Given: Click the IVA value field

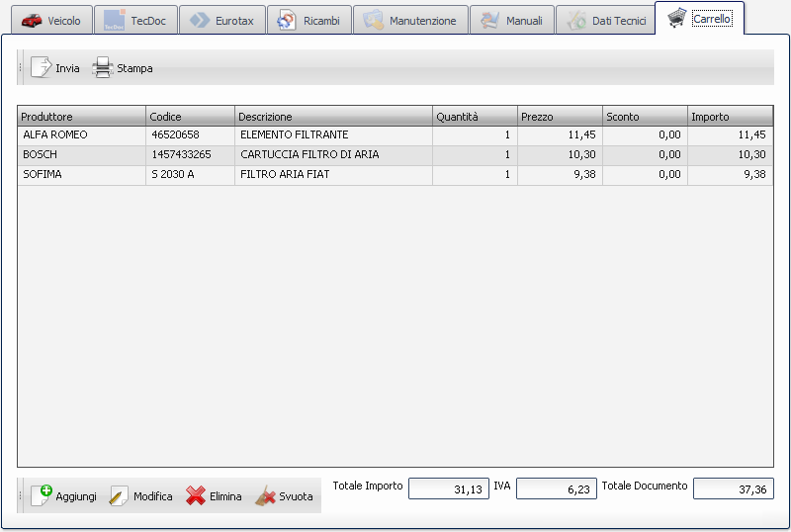Looking at the screenshot, I should (557, 488).
